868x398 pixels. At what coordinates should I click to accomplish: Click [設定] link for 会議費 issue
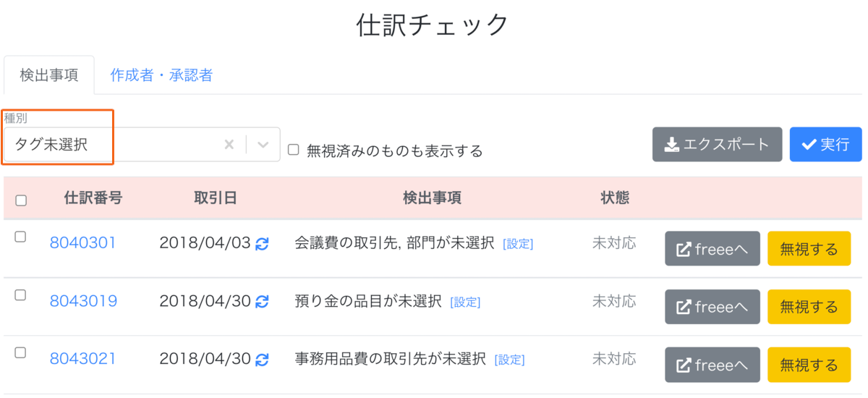(x=518, y=245)
